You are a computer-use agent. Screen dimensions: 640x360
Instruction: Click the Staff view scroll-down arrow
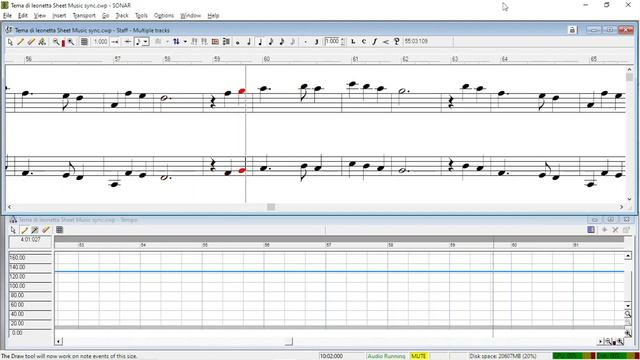click(x=629, y=199)
